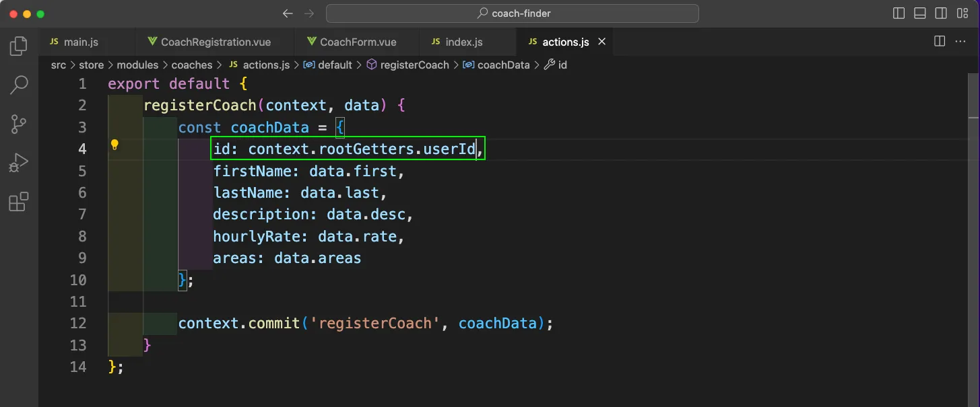Click the store breadcrumb

point(92,65)
